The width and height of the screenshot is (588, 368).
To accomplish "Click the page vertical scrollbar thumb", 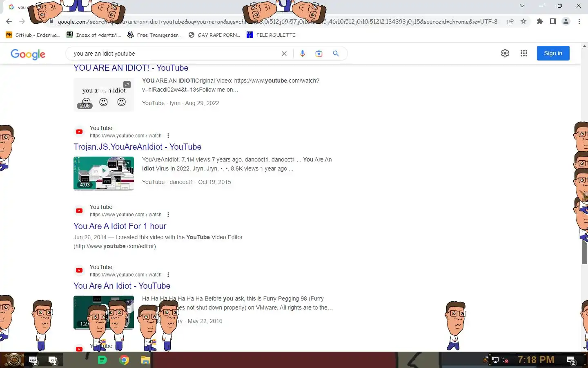I will [584, 252].
